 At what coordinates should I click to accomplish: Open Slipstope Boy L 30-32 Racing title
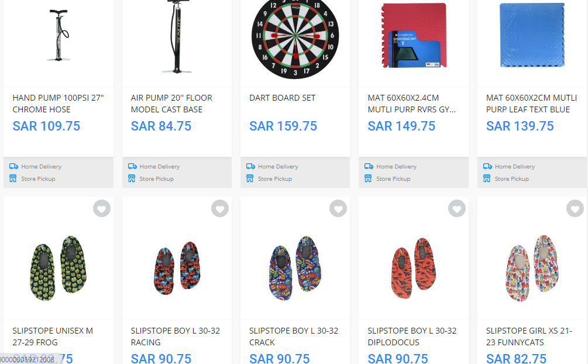pos(175,336)
